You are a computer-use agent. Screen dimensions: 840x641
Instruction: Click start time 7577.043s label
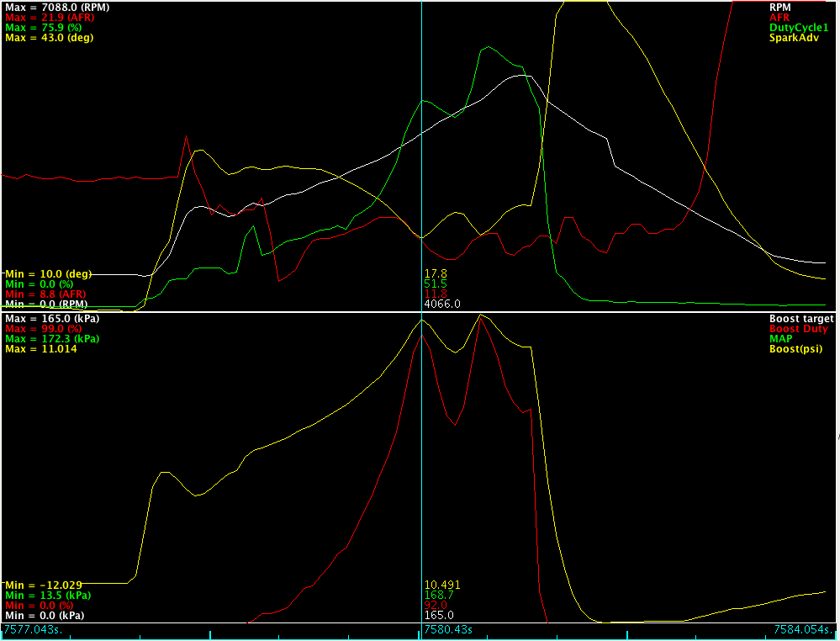[x=34, y=629]
